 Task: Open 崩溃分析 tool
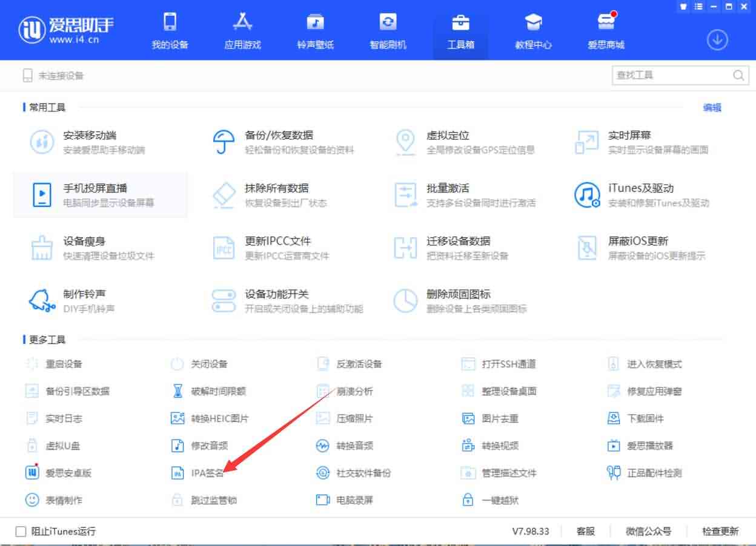click(345, 391)
